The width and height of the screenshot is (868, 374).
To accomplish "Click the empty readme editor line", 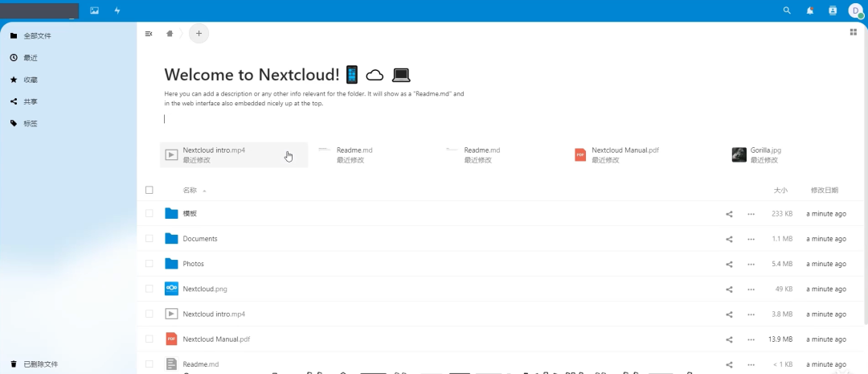I will pos(314,118).
